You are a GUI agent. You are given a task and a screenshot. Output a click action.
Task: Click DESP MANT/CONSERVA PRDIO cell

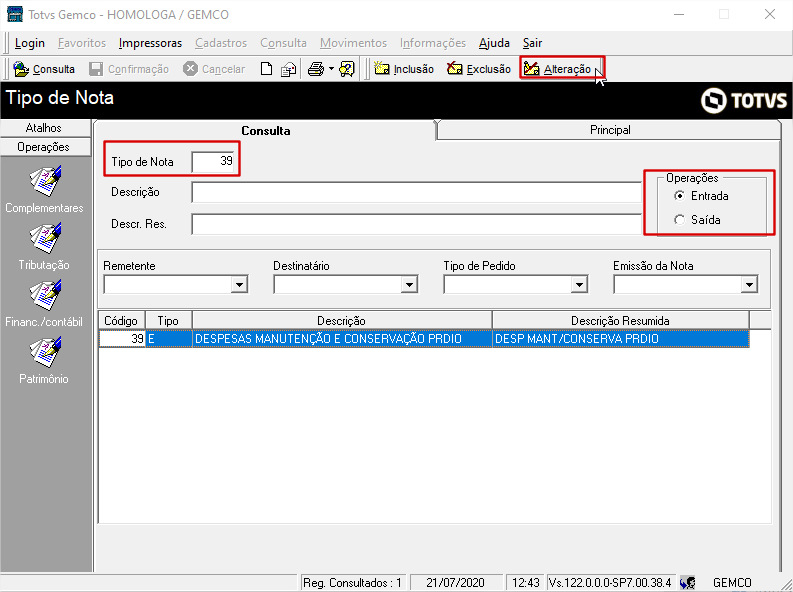tap(621, 338)
